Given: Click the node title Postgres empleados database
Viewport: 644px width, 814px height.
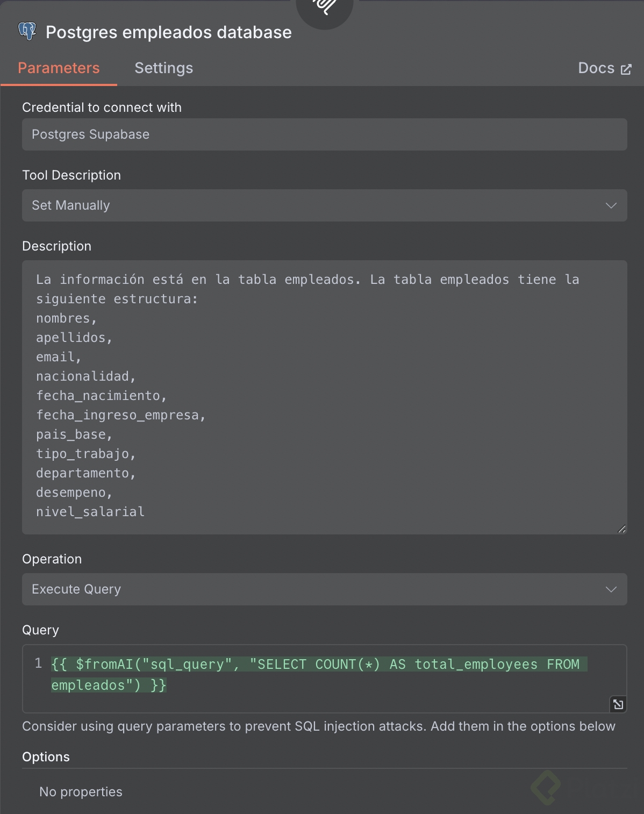Looking at the screenshot, I should pyautogui.click(x=169, y=32).
